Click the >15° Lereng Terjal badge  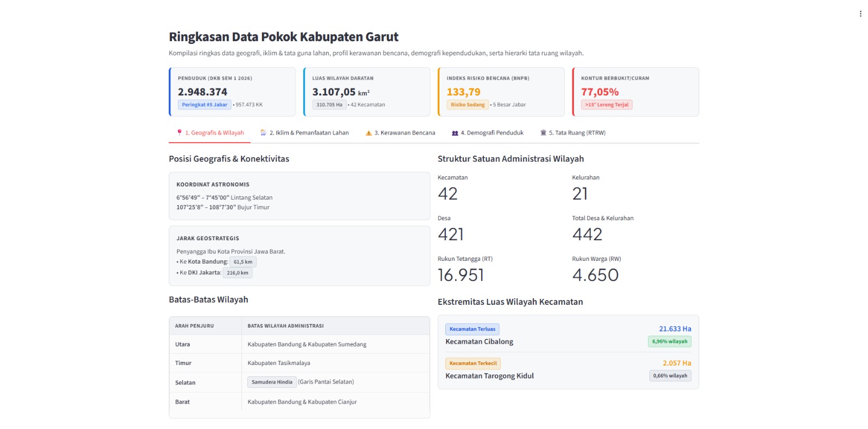coord(607,105)
